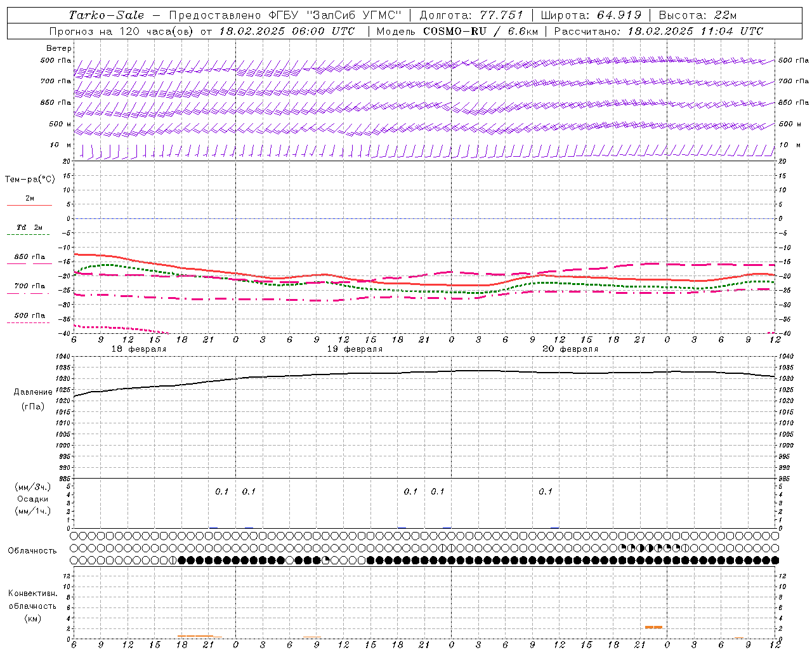The width and height of the screenshot is (812, 650).
Task: Click the Широта: 64.919 value
Action: coord(591,15)
